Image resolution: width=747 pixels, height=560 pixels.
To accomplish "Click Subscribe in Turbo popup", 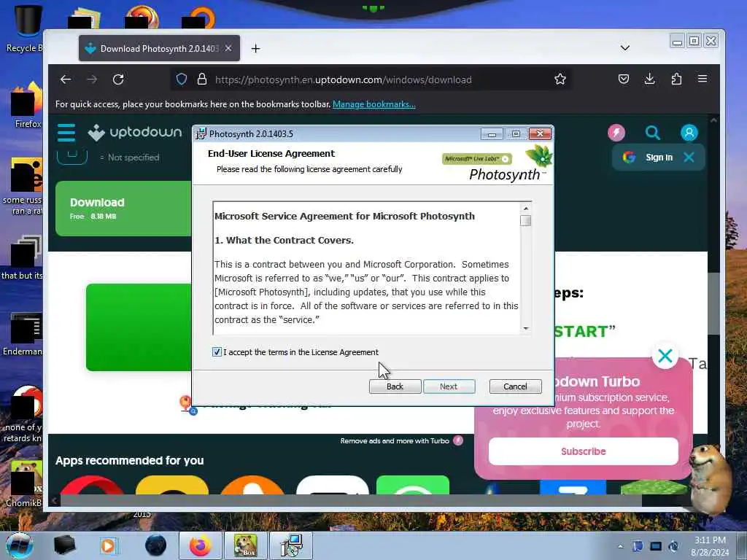I will (583, 451).
